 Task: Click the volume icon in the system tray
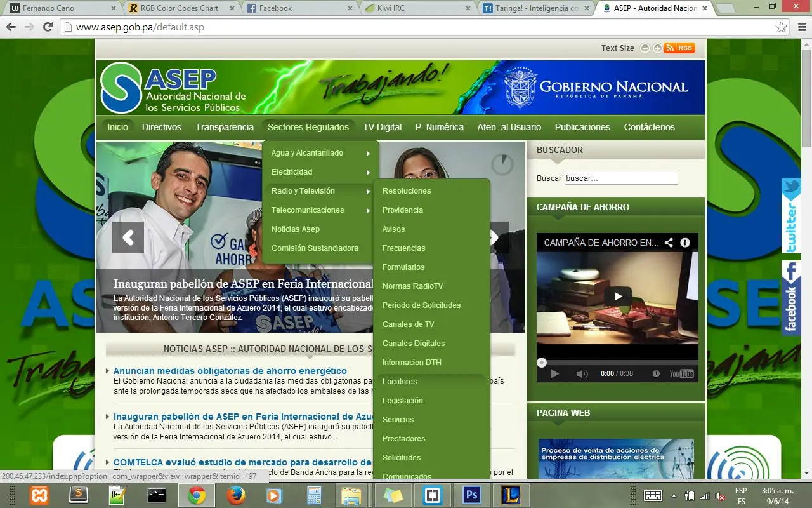click(721, 495)
